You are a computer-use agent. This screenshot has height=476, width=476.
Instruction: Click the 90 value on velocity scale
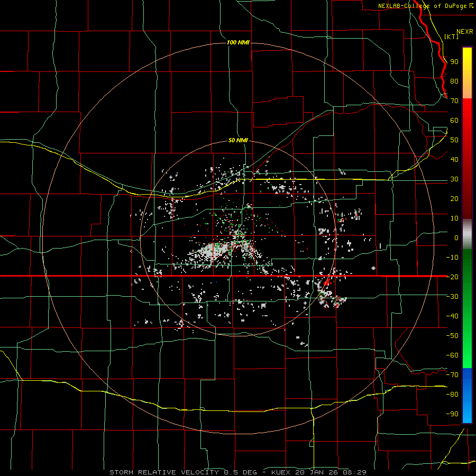[454, 62]
